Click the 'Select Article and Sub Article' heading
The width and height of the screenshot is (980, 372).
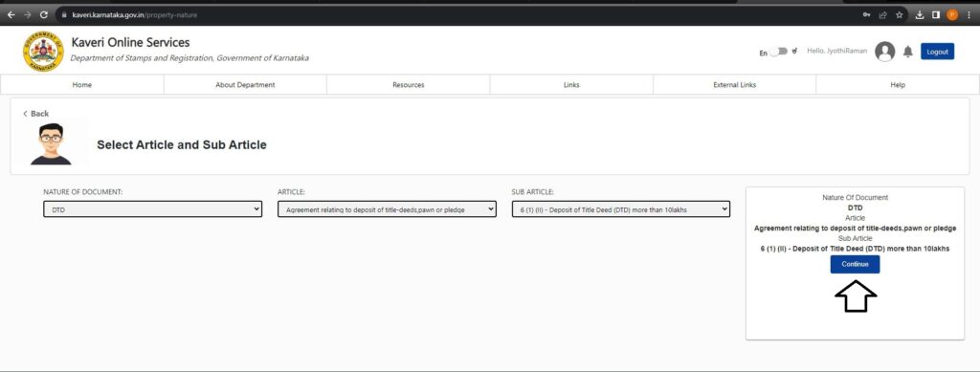point(181,144)
